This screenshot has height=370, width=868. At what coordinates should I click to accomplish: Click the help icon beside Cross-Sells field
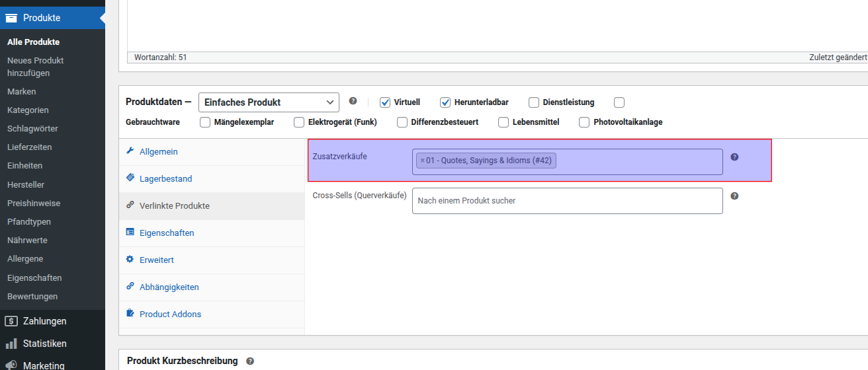click(x=734, y=196)
